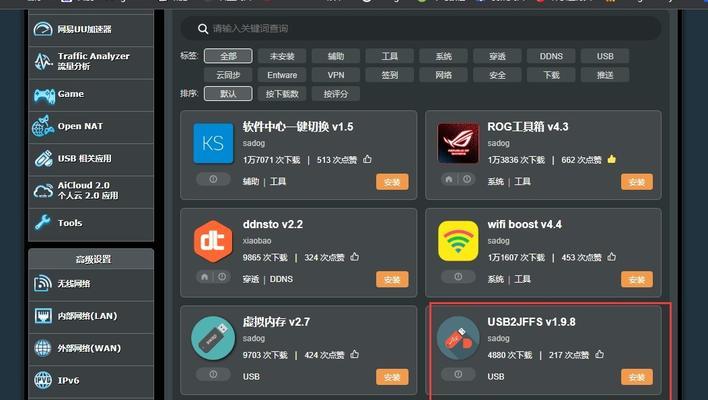Install ROG工具箱 v4.3
This screenshot has width=708, height=400.
pyautogui.click(x=637, y=182)
